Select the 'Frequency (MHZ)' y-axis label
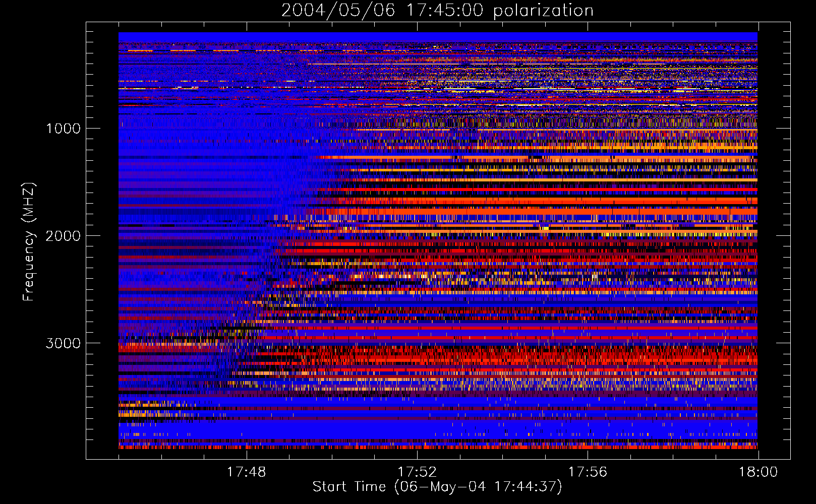The image size is (816, 504). click(29, 242)
